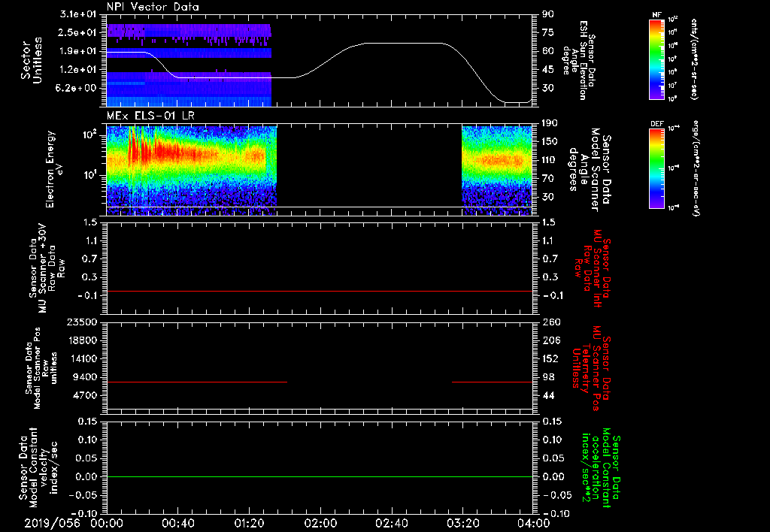The width and height of the screenshot is (770, 532).
Task: Click the 04:00 end time label
Action: (534, 523)
